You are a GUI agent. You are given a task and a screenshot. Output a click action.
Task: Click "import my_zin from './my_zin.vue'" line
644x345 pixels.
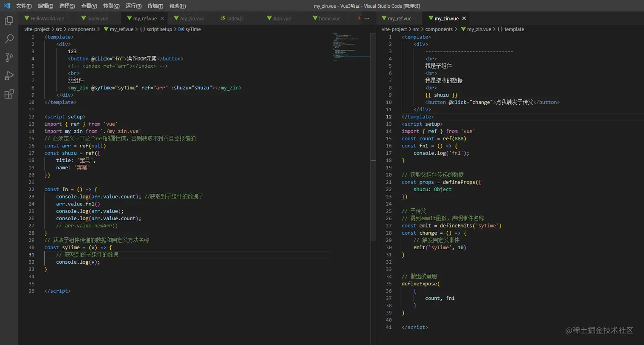pos(93,131)
